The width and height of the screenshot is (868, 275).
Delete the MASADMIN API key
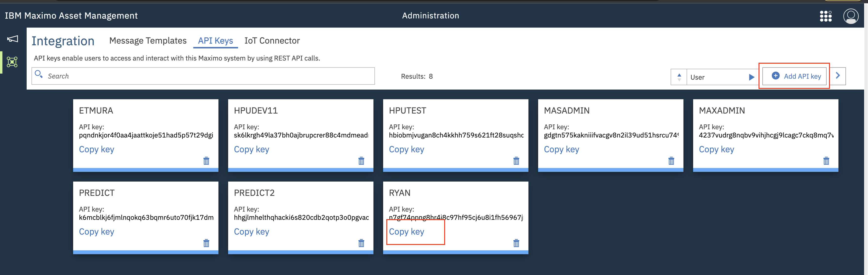coord(671,161)
